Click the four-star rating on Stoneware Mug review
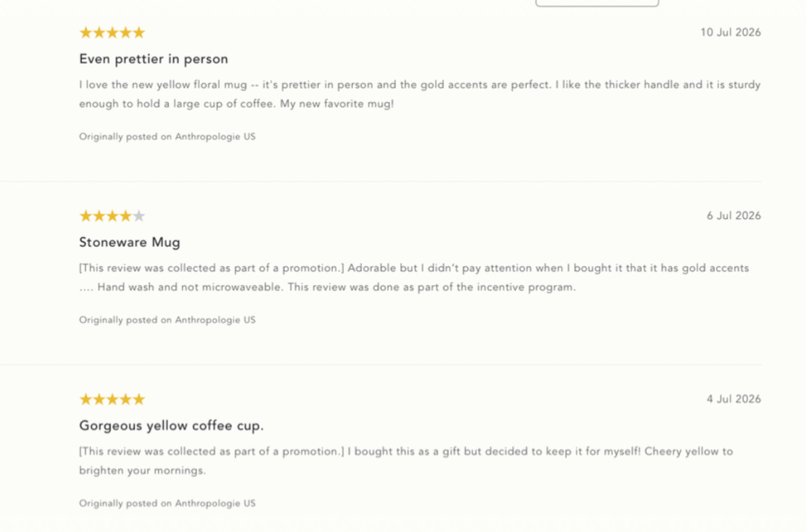Screen dimensions: 806x532 click(x=112, y=216)
